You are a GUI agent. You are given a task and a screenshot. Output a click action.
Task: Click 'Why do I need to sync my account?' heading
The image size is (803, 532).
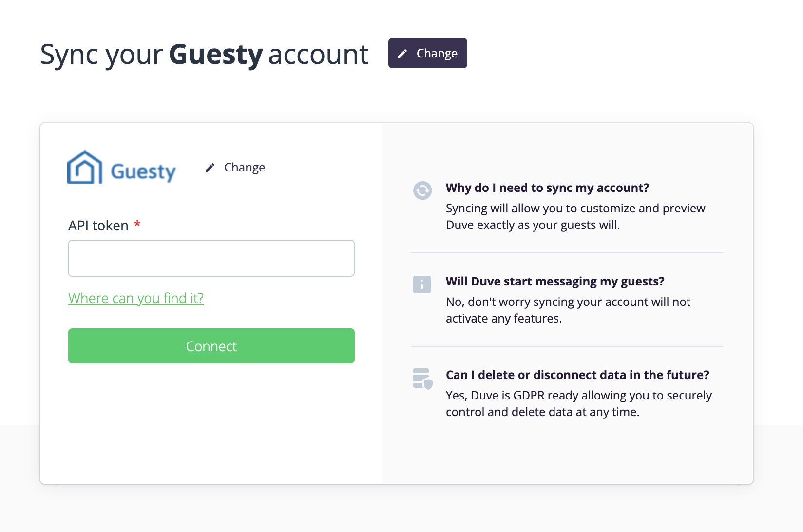pyautogui.click(x=547, y=188)
